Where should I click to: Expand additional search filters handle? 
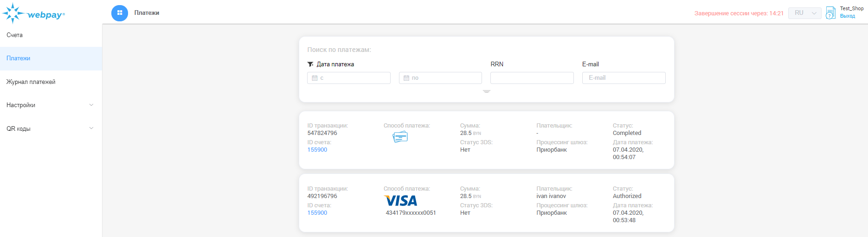point(486,91)
